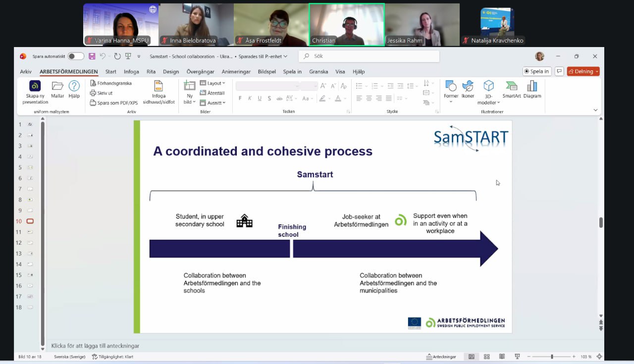
Task: Open the Övergångar ribbon tab
Action: pyautogui.click(x=200, y=72)
